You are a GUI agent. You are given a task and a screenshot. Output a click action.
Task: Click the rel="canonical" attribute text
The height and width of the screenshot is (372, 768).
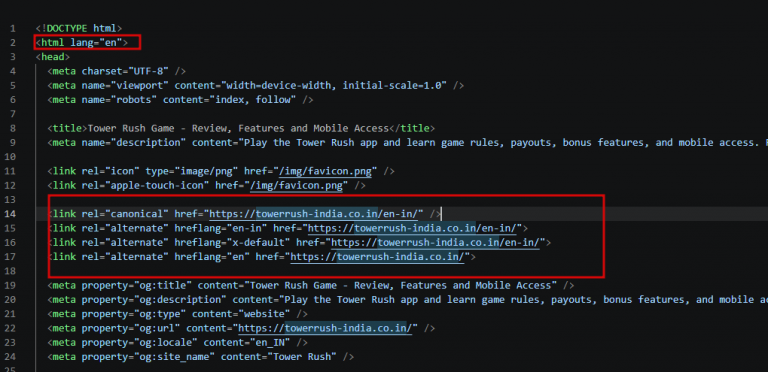[125, 214]
